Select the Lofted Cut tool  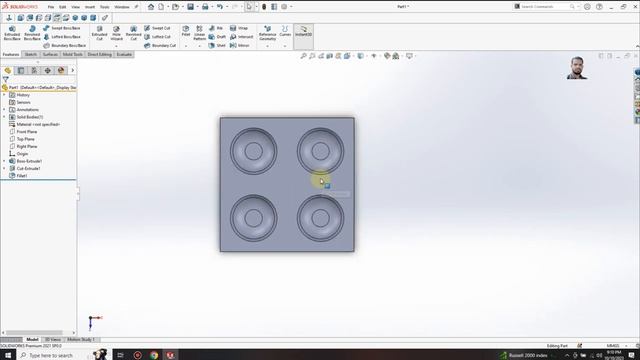(x=157, y=37)
